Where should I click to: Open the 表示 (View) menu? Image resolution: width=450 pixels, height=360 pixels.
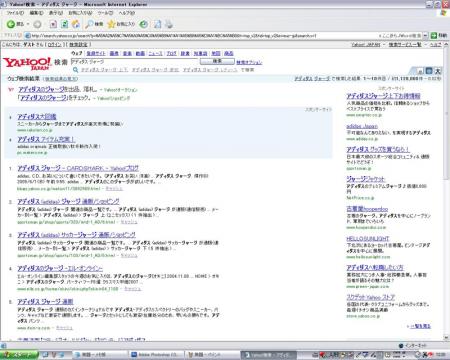tap(56, 13)
